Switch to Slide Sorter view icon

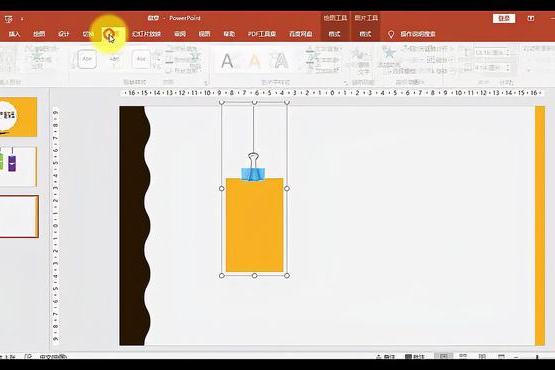463,356
